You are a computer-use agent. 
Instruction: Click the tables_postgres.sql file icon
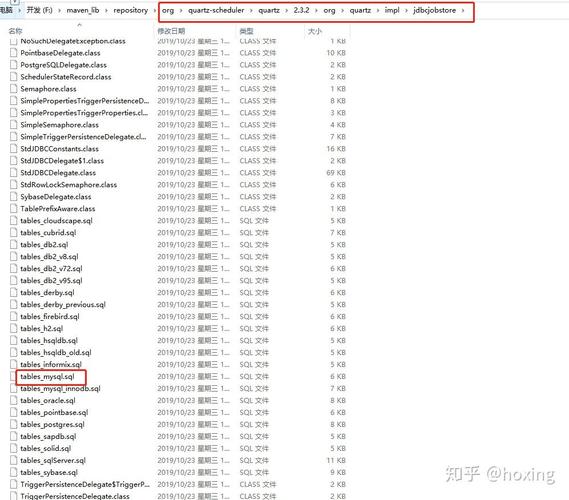[14, 425]
